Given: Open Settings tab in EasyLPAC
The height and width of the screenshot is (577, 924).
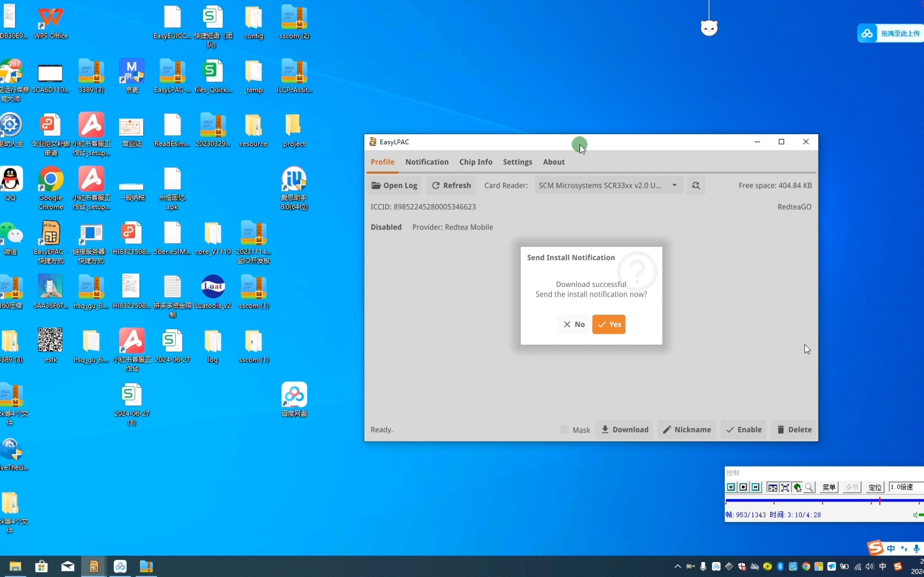Looking at the screenshot, I should point(517,162).
